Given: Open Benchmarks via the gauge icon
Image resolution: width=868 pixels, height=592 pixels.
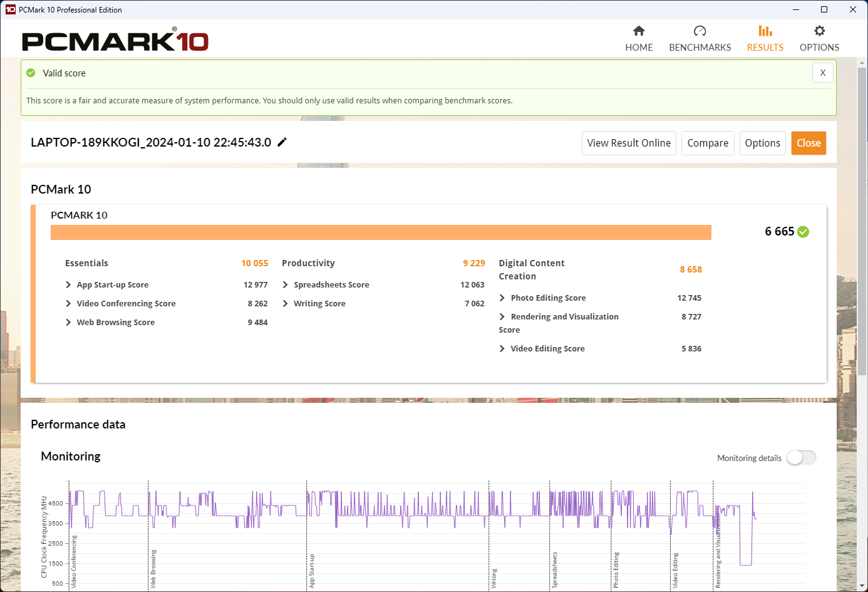Looking at the screenshot, I should click(700, 31).
